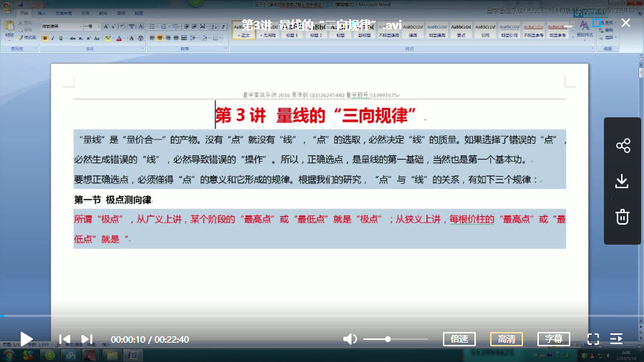Screen dimensions: 644x362
Task: Click Strikethrough in Word ribbon
Action: click(72, 38)
